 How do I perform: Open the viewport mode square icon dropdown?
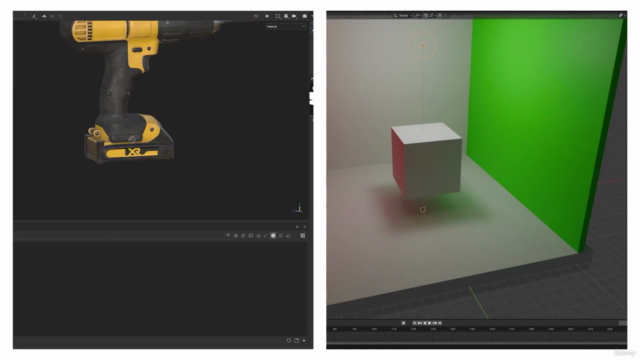coord(278,16)
